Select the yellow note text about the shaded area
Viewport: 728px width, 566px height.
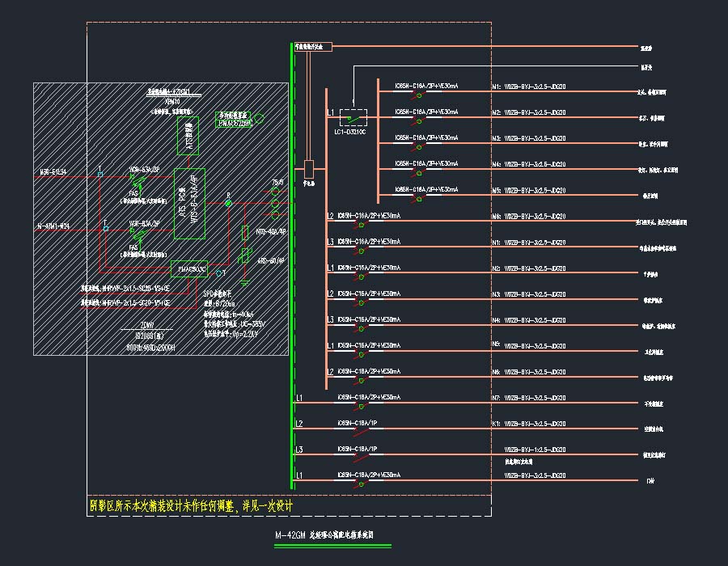tap(191, 505)
